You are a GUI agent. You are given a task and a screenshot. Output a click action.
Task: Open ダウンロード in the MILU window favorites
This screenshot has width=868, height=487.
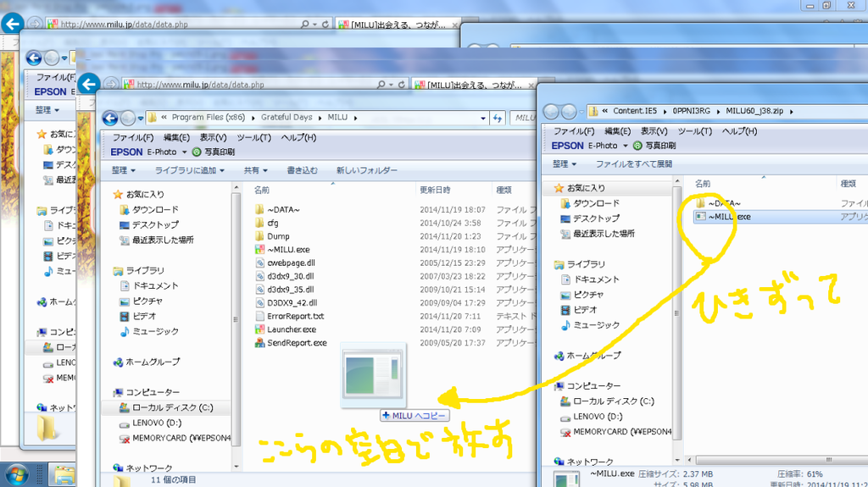point(149,210)
